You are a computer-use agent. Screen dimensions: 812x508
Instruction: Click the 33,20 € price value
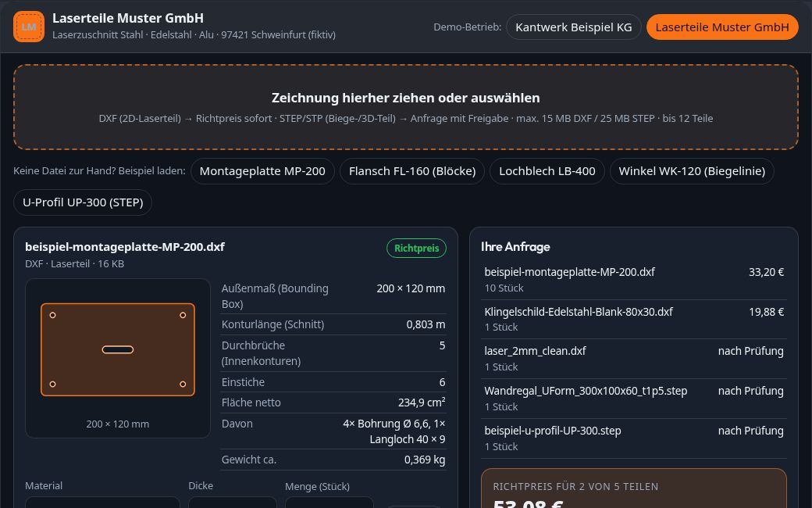coord(766,272)
